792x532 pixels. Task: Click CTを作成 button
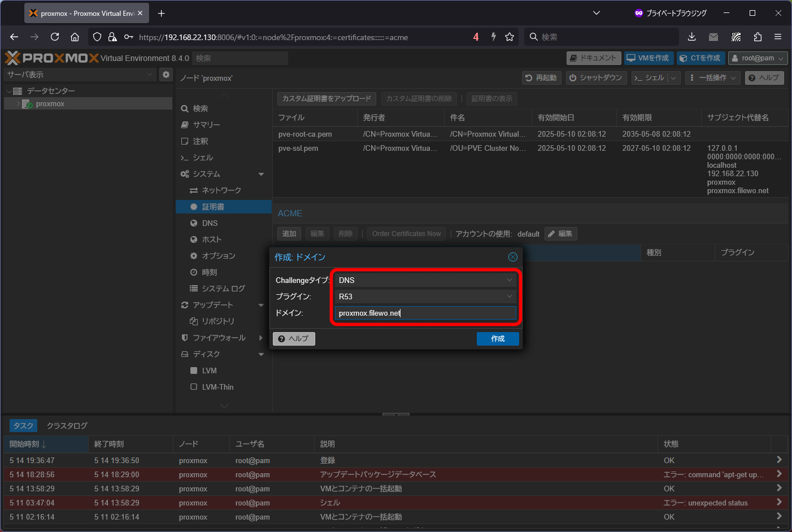(700, 58)
